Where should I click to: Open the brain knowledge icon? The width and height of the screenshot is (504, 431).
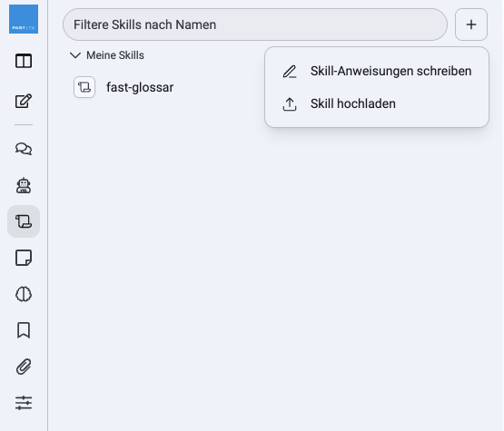point(24,294)
